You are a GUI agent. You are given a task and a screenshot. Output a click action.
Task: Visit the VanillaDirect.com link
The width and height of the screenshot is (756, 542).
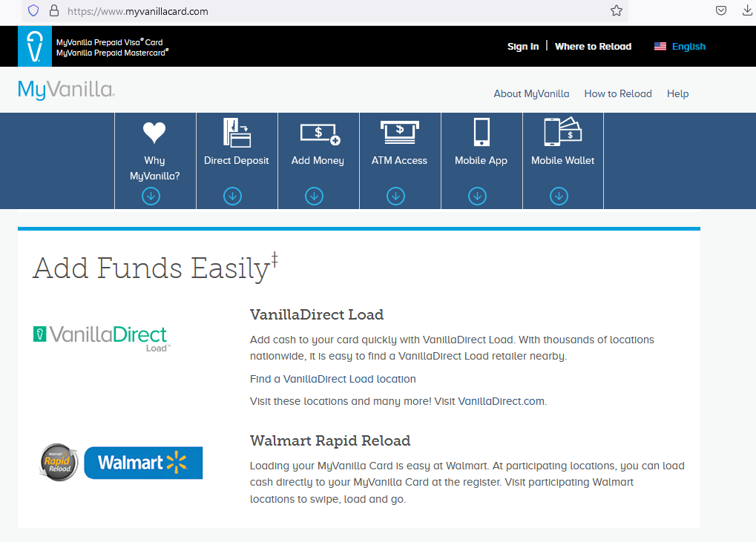[x=501, y=401]
